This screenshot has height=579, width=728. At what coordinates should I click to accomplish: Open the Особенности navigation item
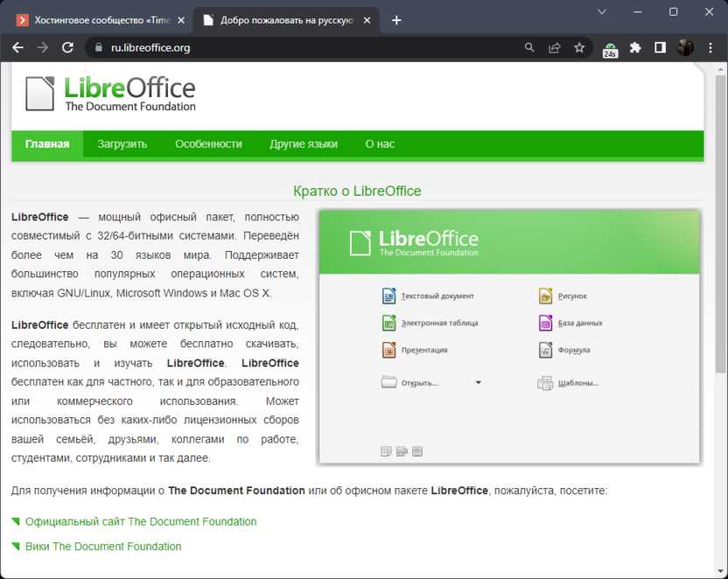click(208, 144)
